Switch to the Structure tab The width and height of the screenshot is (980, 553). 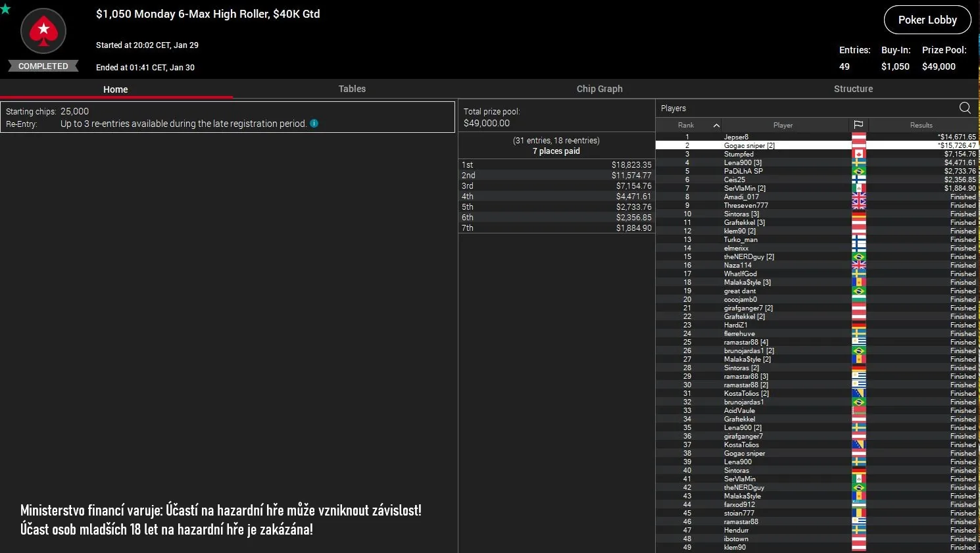click(x=853, y=89)
